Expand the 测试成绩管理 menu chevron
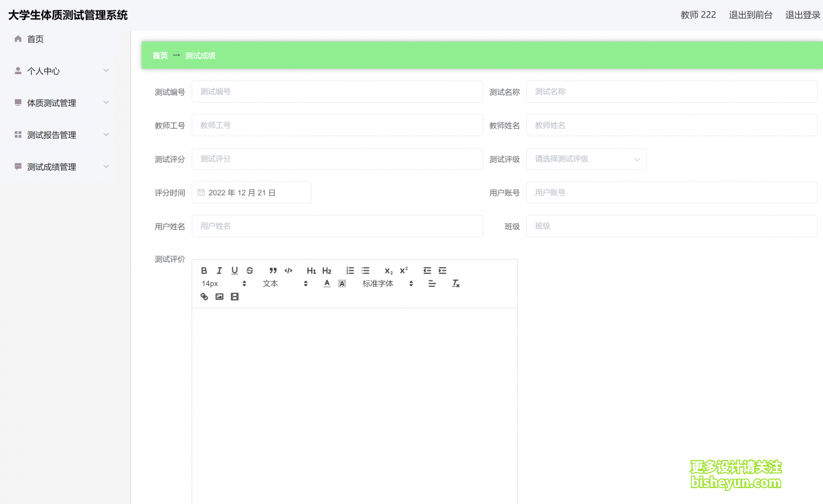This screenshot has height=504, width=823. click(x=106, y=167)
